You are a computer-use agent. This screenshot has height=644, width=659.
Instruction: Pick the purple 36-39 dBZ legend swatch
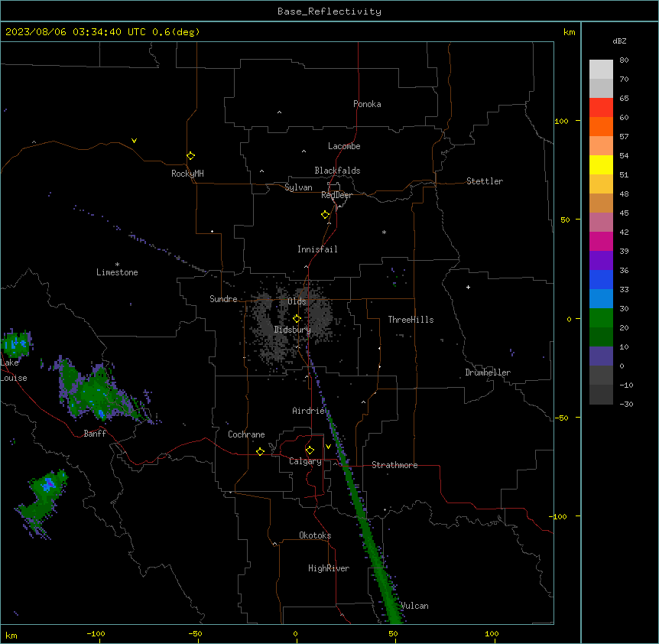[x=601, y=260]
